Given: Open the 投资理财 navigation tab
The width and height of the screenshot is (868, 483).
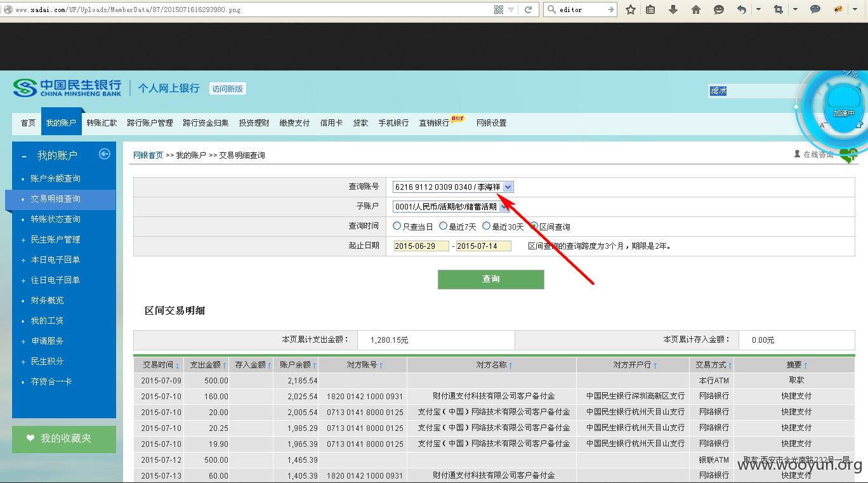Looking at the screenshot, I should click(254, 123).
